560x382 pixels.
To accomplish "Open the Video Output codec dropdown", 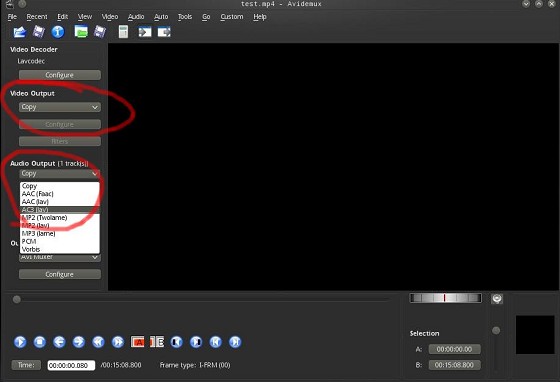I will (60, 107).
